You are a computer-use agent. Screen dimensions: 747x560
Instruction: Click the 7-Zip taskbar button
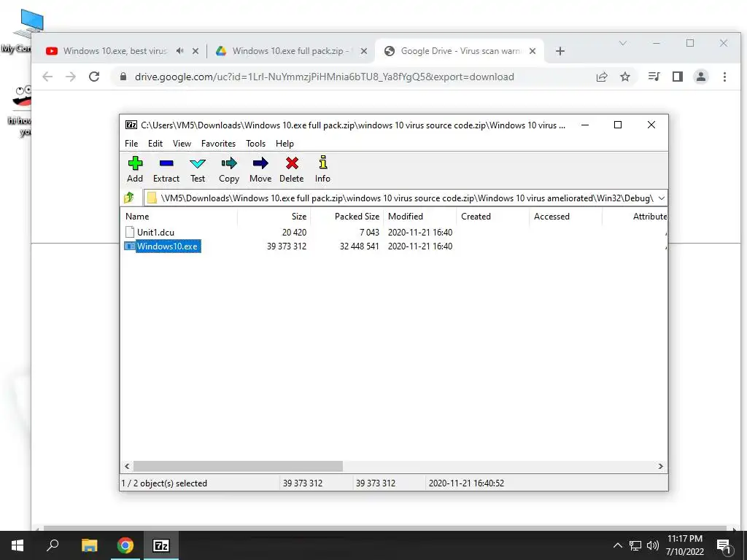point(161,545)
